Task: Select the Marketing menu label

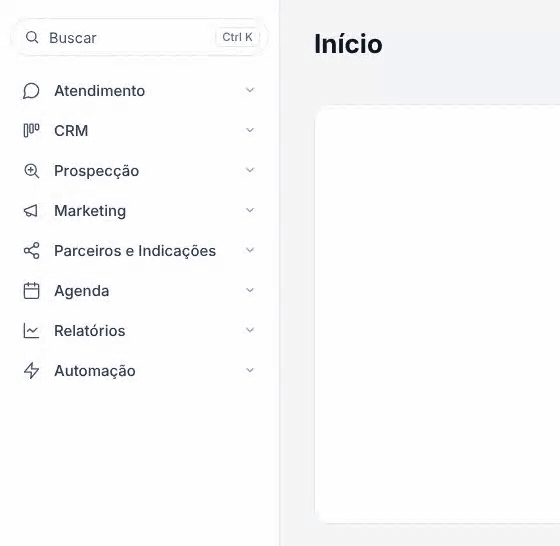Action: pos(90,211)
